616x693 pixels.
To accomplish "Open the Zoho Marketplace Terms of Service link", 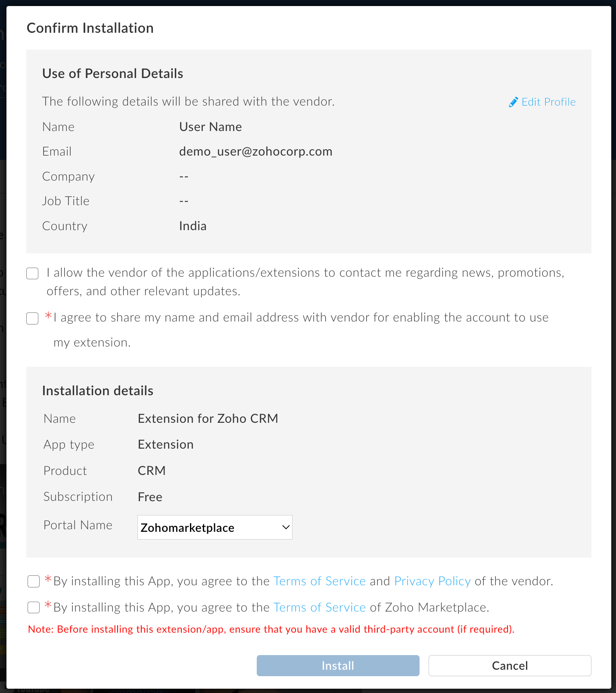I will click(319, 608).
